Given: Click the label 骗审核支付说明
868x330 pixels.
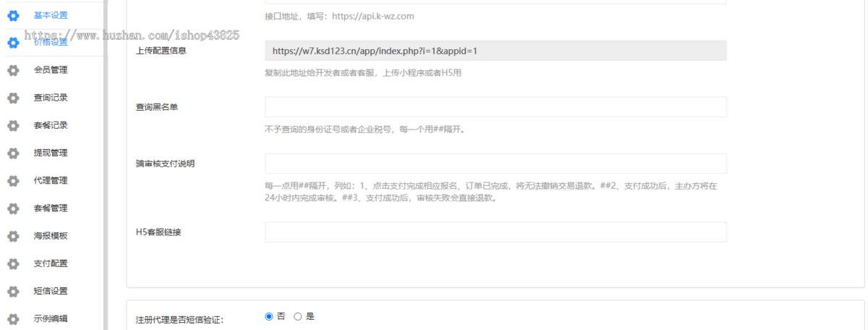Looking at the screenshot, I should pyautogui.click(x=166, y=164).
